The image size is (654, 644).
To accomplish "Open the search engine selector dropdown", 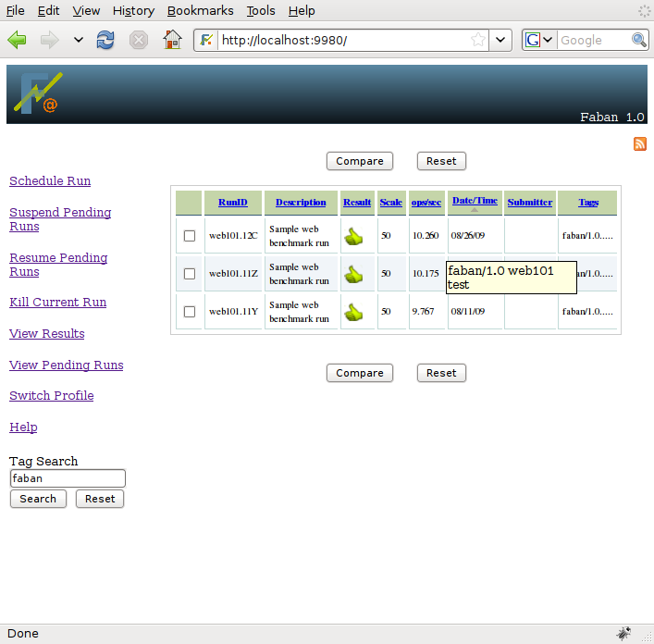I will point(539,40).
